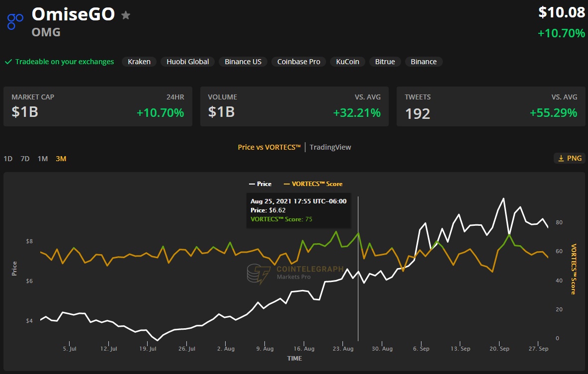The width and height of the screenshot is (588, 374).
Task: Toggle the VORTECS Score series in legend
Action: 313,184
